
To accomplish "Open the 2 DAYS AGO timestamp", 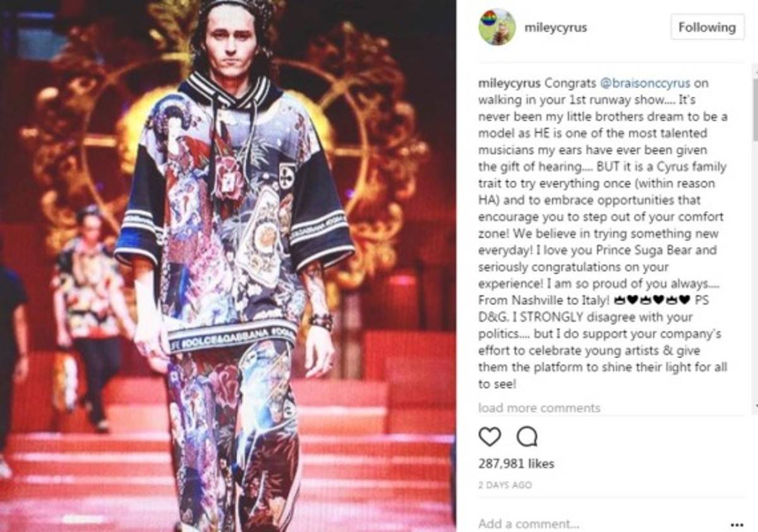I will coord(505,485).
